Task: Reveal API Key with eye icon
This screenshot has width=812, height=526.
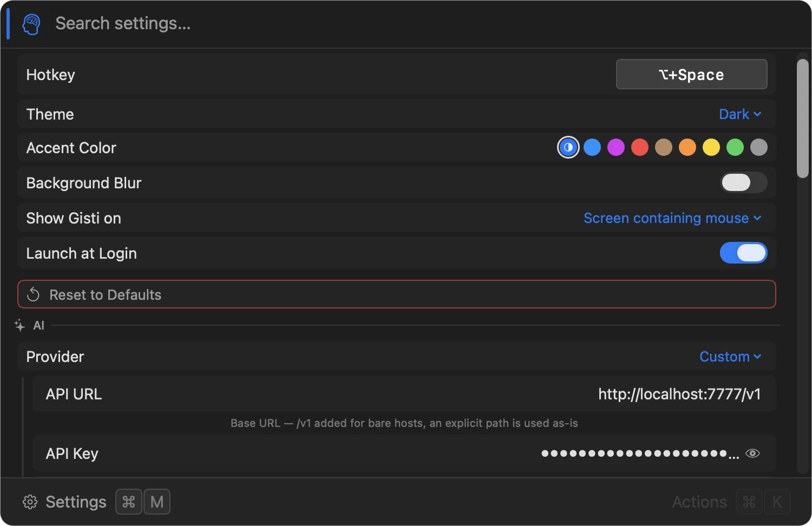Action: coord(752,453)
